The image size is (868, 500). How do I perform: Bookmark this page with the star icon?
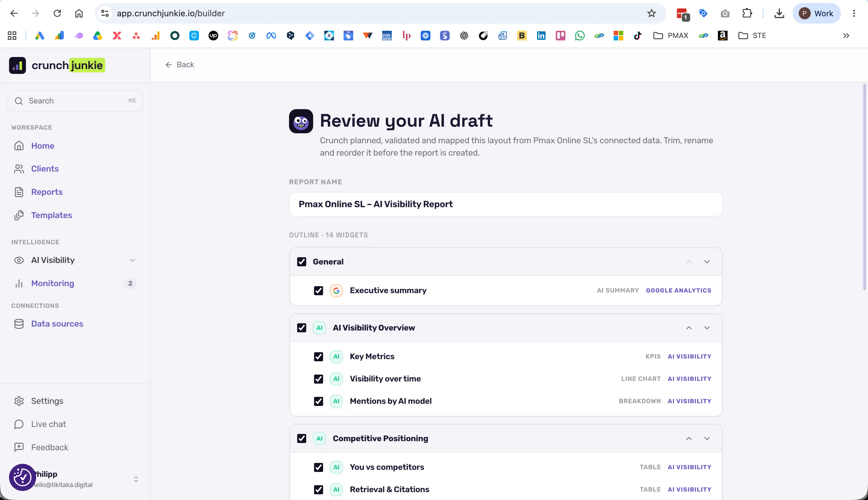[651, 13]
